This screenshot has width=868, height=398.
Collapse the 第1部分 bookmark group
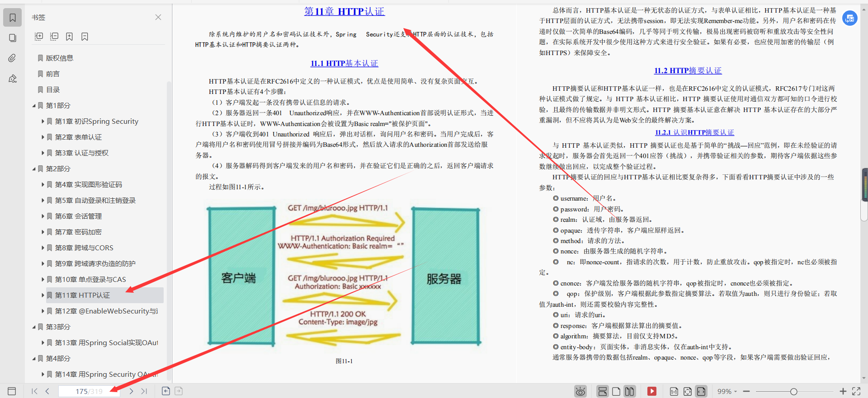(34, 106)
